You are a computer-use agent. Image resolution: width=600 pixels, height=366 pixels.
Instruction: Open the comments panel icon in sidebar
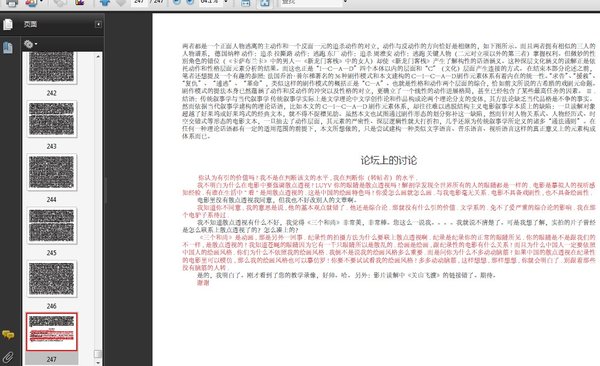pos(8,335)
